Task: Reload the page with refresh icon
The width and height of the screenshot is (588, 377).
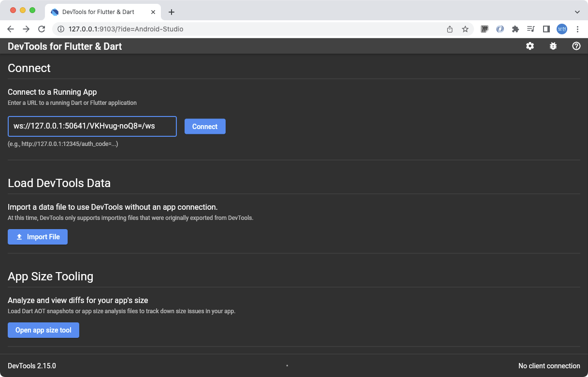Action: (42, 29)
